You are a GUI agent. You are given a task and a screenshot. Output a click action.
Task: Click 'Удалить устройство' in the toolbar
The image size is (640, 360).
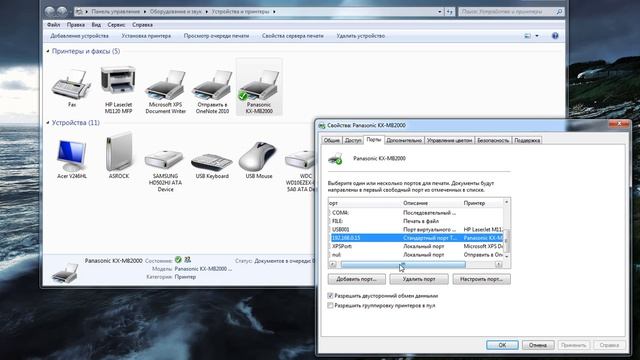point(361,36)
